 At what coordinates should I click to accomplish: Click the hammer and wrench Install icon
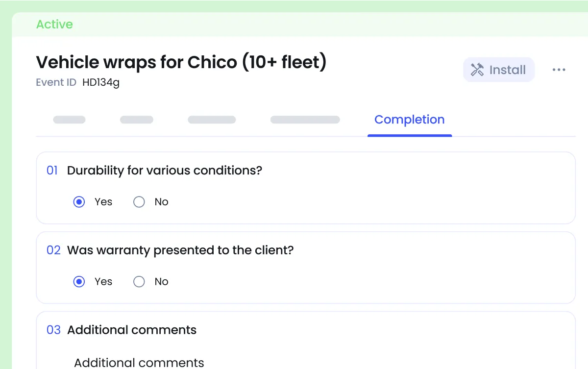pos(477,70)
